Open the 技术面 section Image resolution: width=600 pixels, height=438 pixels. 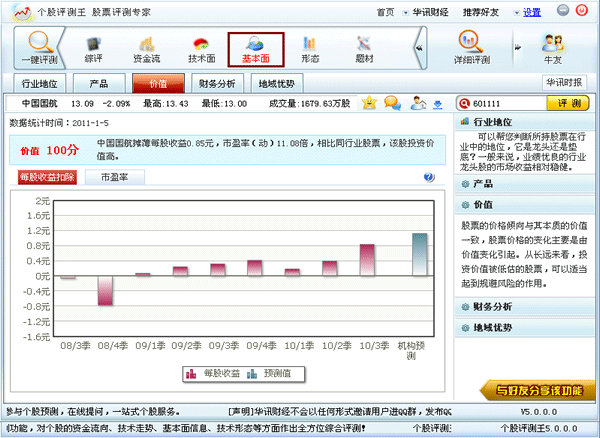coord(202,50)
